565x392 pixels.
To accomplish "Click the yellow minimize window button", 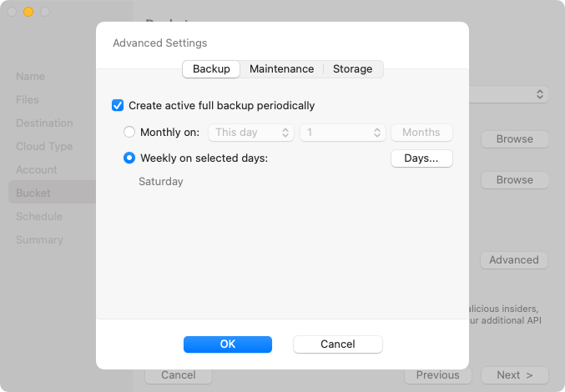I will [28, 12].
